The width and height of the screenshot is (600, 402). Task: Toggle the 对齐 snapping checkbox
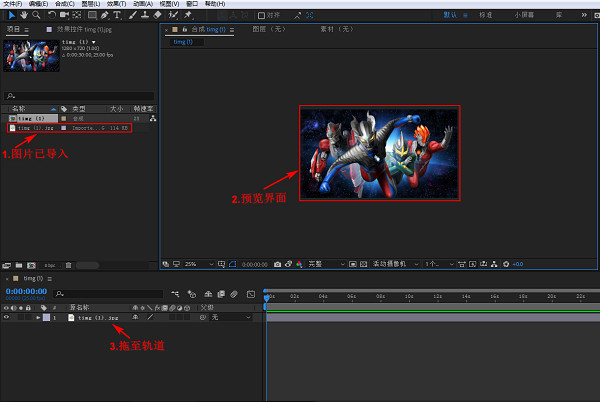coord(262,15)
